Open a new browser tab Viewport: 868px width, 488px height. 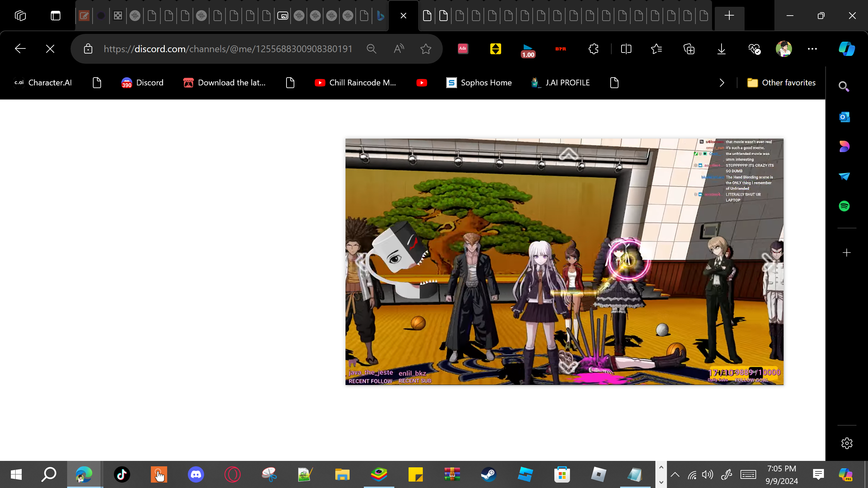tap(729, 16)
